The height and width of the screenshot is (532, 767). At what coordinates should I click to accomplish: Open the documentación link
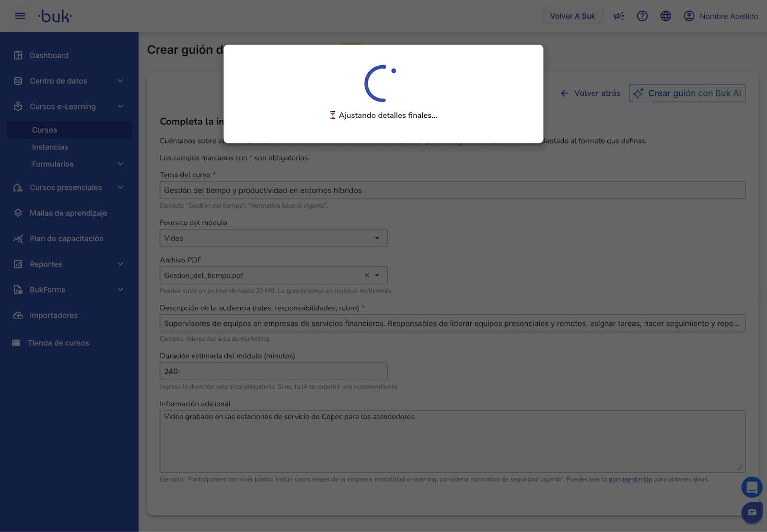pos(630,479)
